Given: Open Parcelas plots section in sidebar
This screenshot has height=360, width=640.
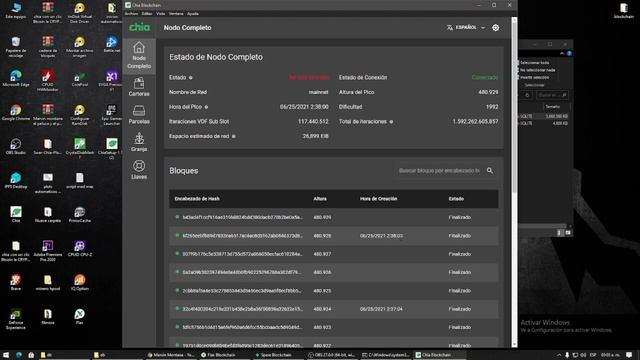Looking at the screenshot, I should [139, 115].
